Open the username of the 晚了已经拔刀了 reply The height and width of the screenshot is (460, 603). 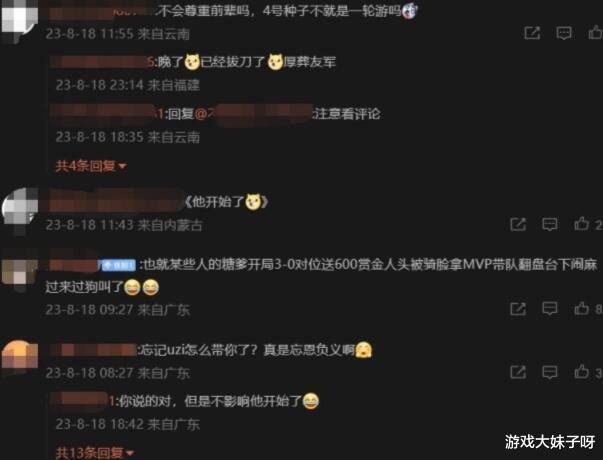[x=102, y=62]
